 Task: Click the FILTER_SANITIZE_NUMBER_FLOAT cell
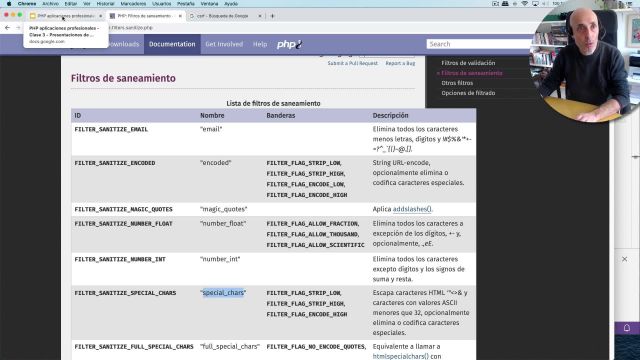click(123, 224)
